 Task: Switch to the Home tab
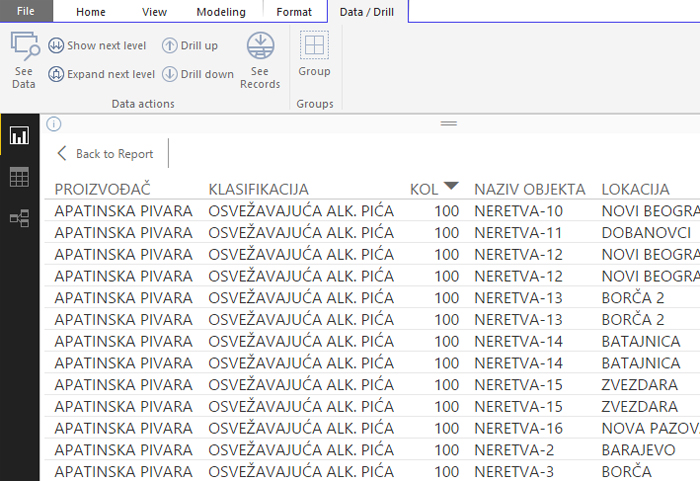[x=91, y=12]
